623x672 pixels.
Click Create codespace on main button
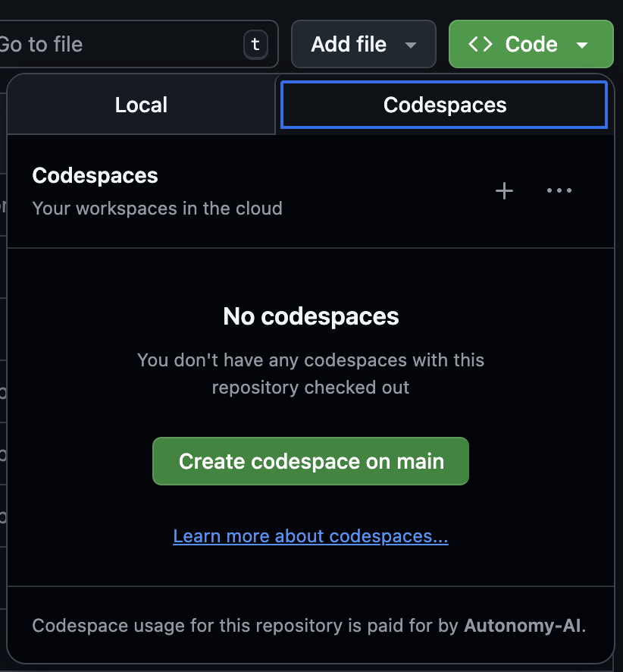311,461
